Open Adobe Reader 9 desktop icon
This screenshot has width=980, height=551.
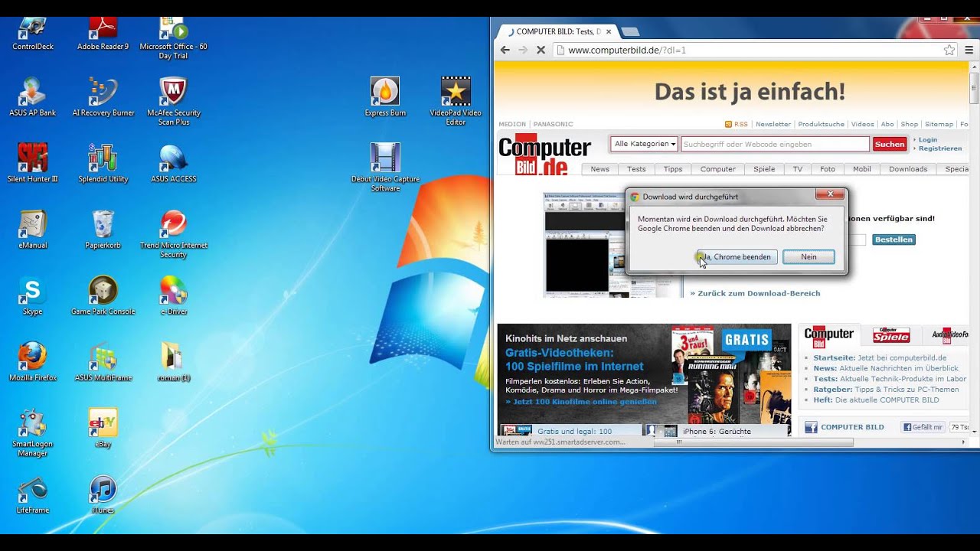(x=103, y=34)
